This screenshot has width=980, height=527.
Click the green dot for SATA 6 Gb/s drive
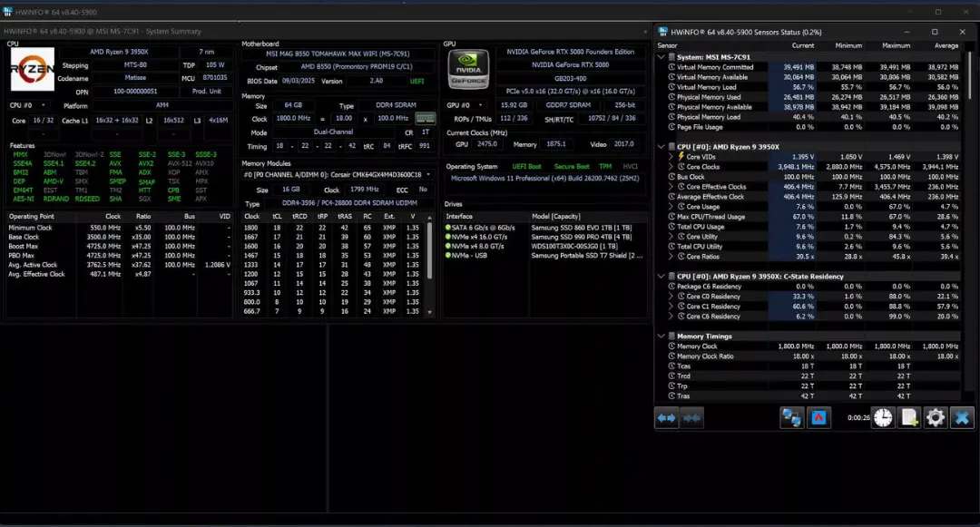[448, 228]
